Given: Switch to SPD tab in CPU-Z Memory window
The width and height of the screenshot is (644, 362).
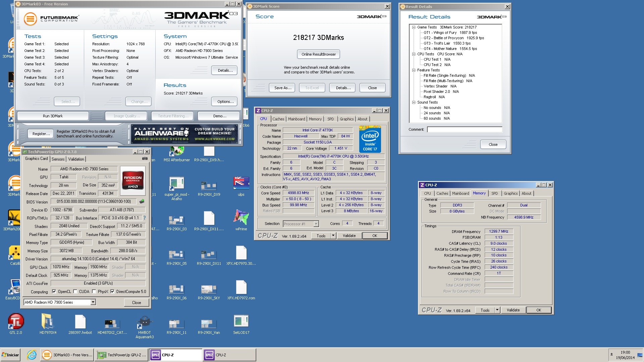Looking at the screenshot, I should click(x=494, y=193).
